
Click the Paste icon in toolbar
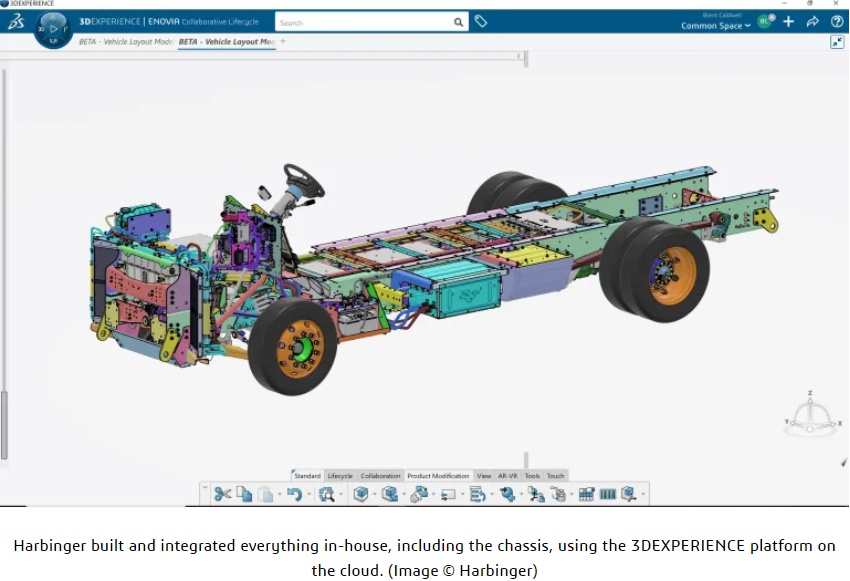pos(266,494)
